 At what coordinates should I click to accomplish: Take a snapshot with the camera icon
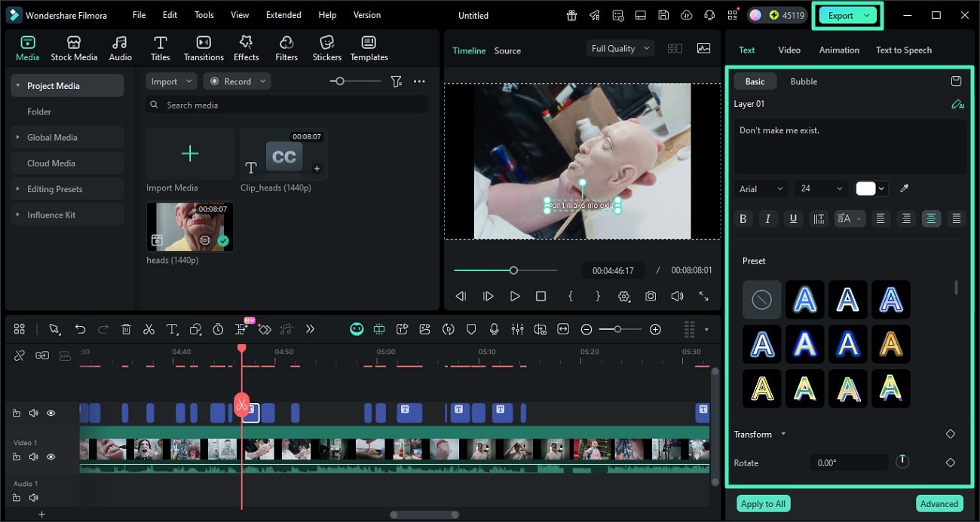tap(650, 296)
